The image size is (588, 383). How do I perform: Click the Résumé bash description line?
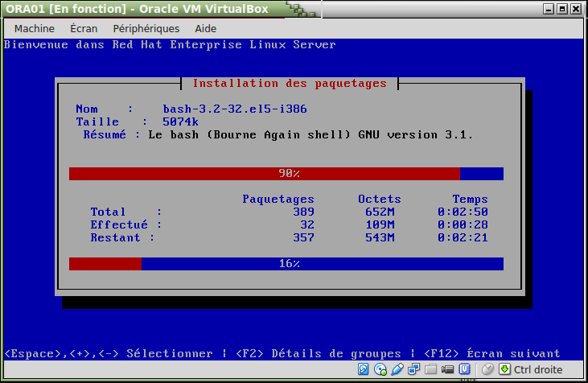(x=278, y=134)
